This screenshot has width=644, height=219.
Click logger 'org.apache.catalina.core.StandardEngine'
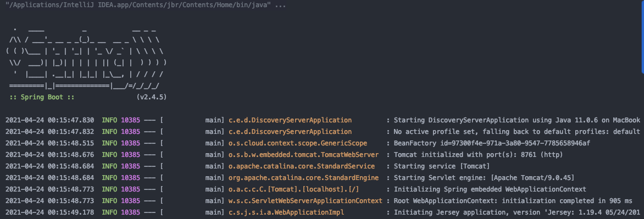(x=303, y=178)
